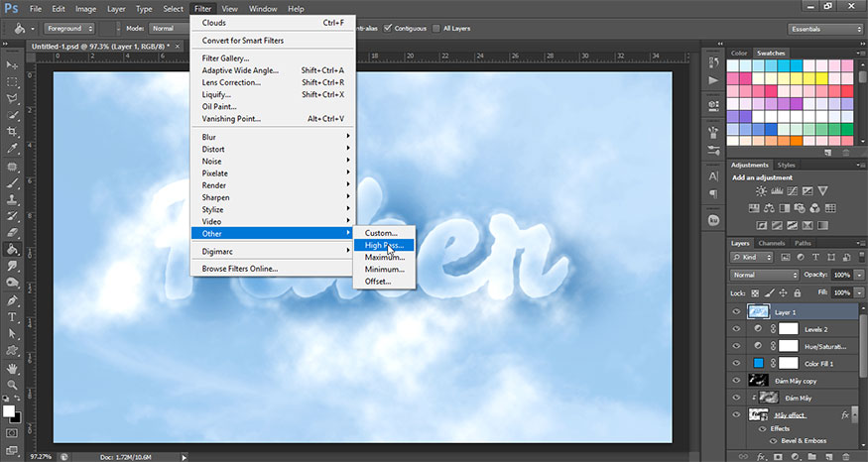Open the Foreground fill source dropdown
The height and width of the screenshot is (462, 868).
[69, 28]
